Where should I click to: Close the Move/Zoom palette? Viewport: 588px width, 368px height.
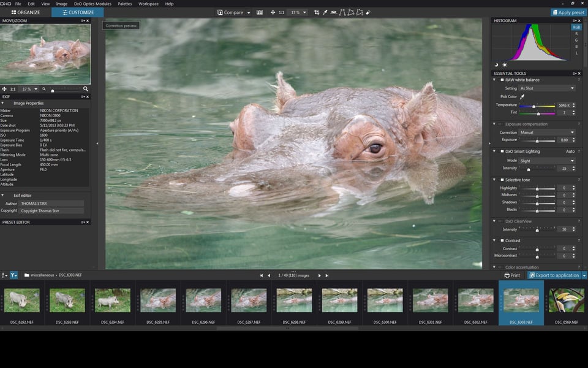coord(88,21)
